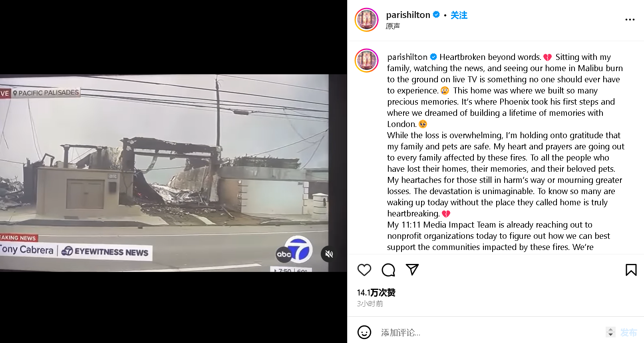644x343 pixels.
Task: Open the parishilton username link in the header
Action: 408,15
